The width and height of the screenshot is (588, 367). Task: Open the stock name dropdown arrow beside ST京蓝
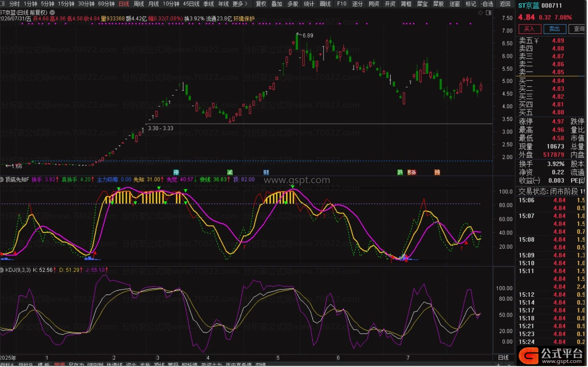point(52,12)
